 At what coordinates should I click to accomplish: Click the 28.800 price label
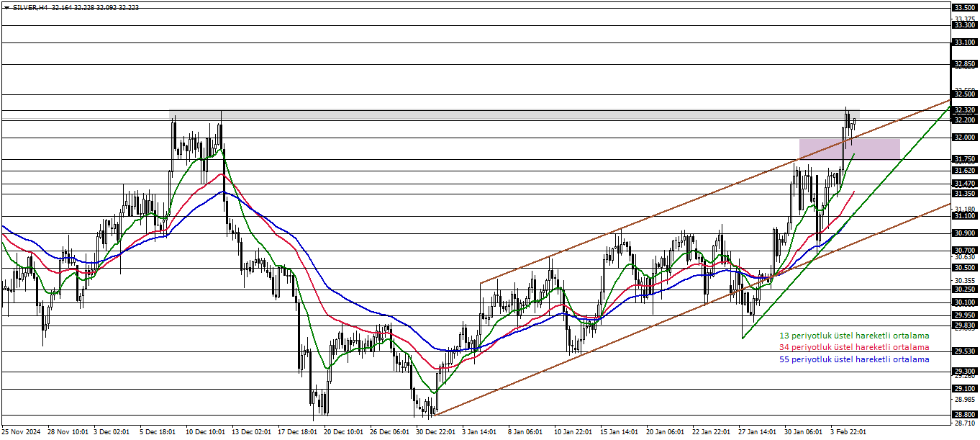tap(964, 415)
